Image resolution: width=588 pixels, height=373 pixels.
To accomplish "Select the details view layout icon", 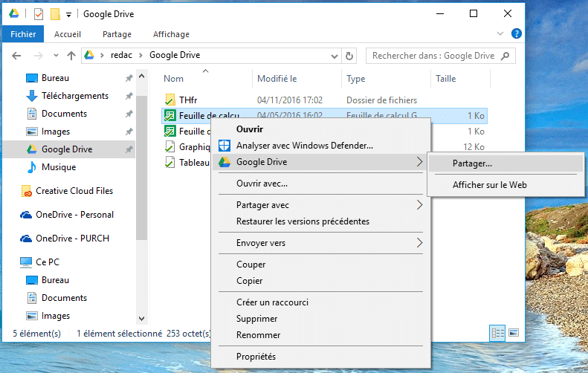I will 497,333.
